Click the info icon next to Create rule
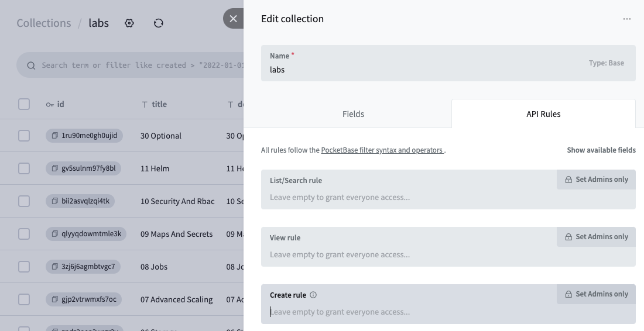 [x=313, y=295]
